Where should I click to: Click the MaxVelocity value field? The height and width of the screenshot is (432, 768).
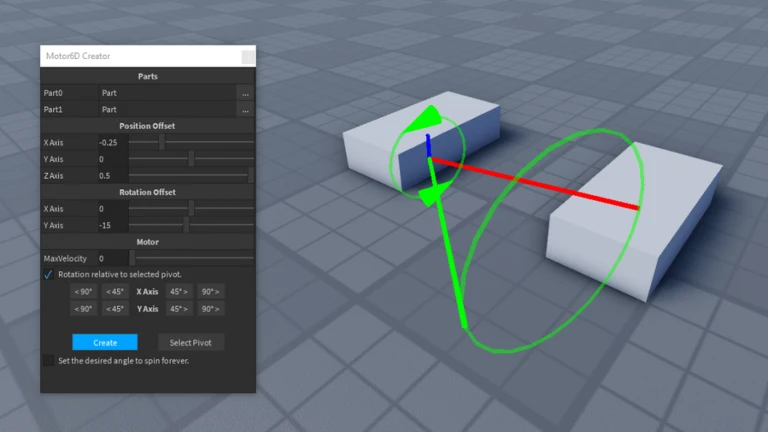[x=111, y=258]
